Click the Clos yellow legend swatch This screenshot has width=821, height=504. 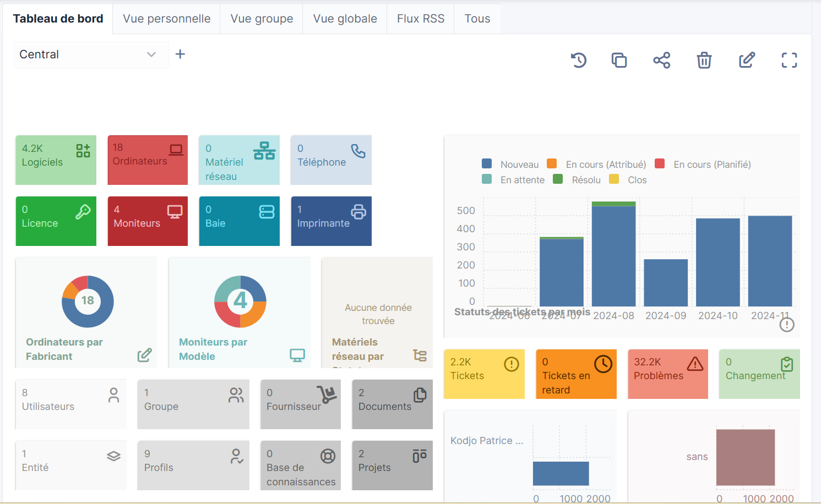point(614,179)
